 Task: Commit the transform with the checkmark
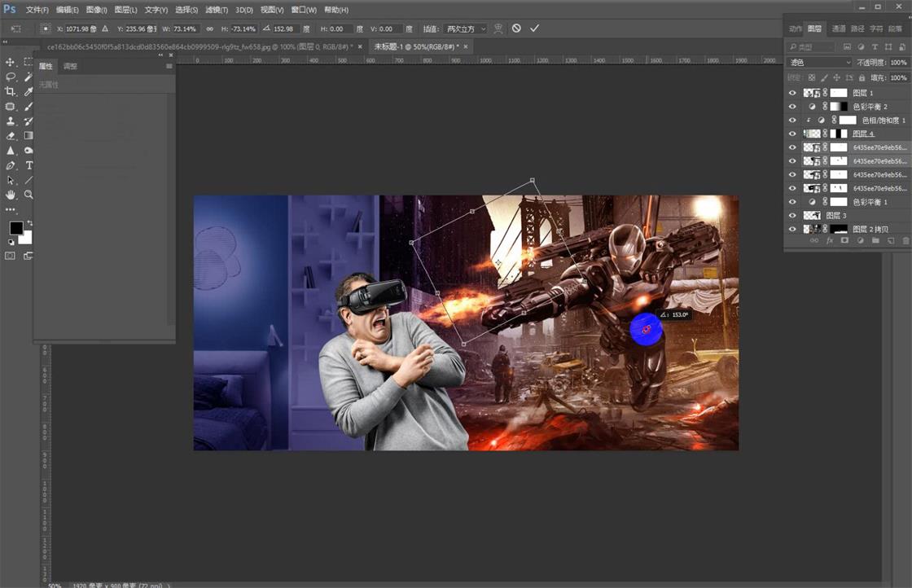(x=535, y=28)
